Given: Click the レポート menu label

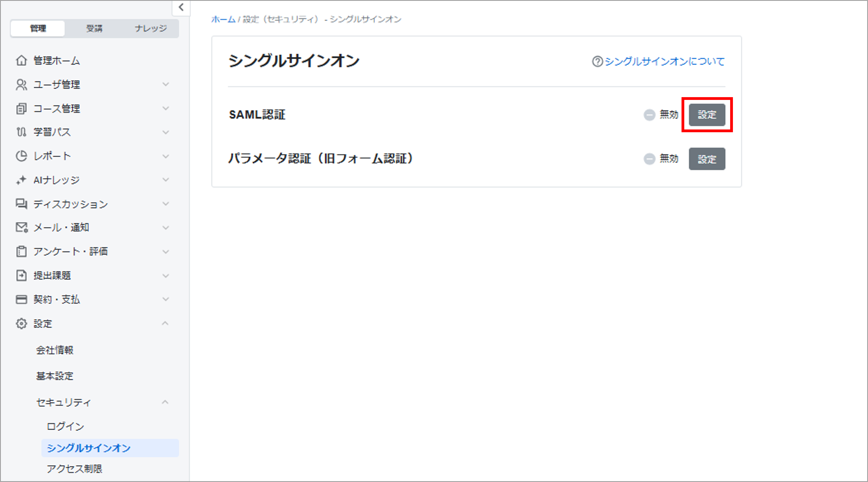Looking at the screenshot, I should click(52, 156).
